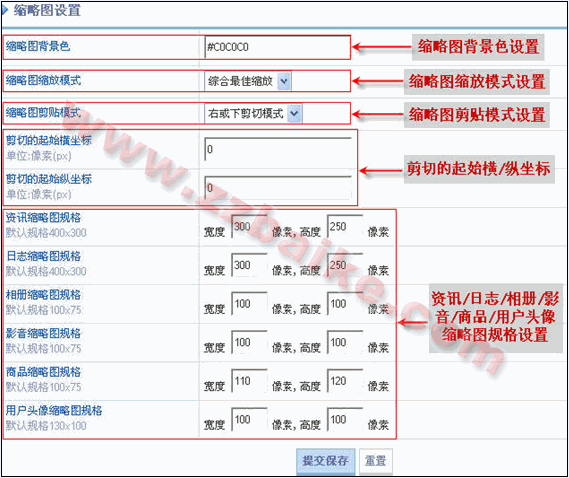Click the 用户头像缩略图规格 height field
The width and height of the screenshot is (569, 478).
coord(345,420)
